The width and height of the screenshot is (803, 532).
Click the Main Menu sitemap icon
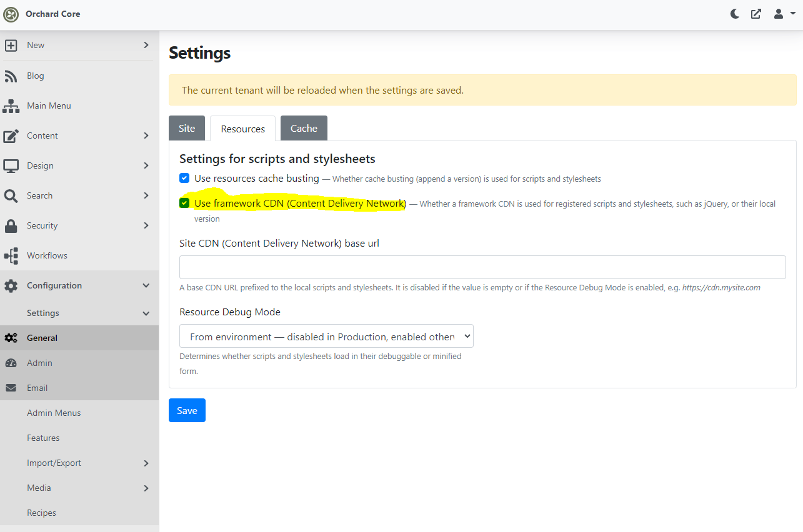pyautogui.click(x=11, y=106)
